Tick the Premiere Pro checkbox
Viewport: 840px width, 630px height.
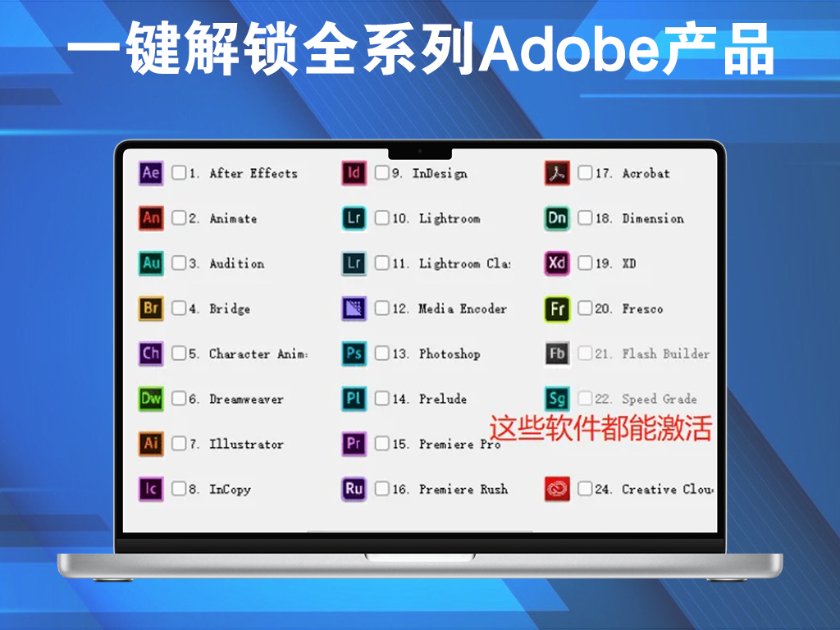coord(382,444)
